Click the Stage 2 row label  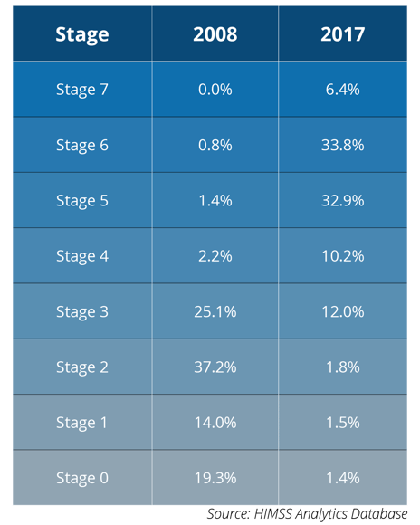point(82,367)
